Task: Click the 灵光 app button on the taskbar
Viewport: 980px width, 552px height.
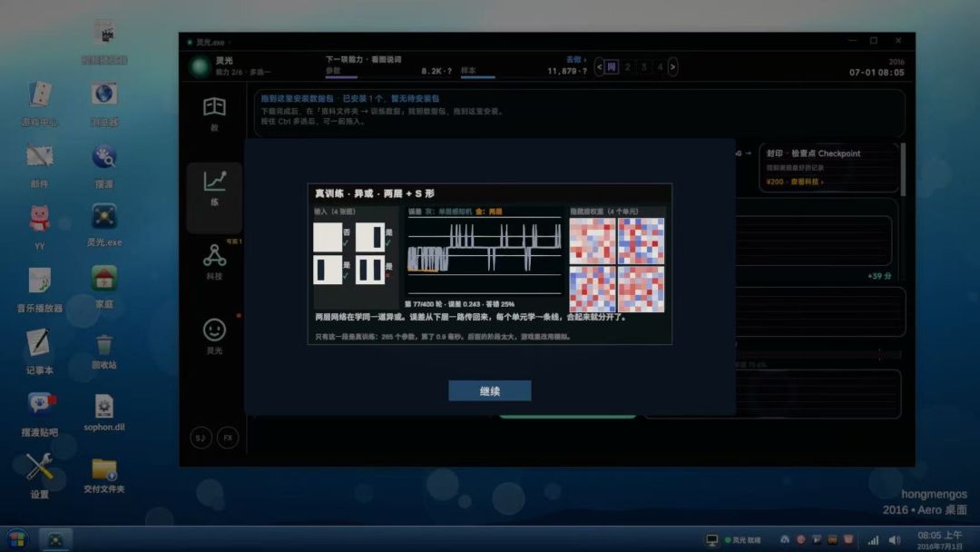Action: (55, 539)
